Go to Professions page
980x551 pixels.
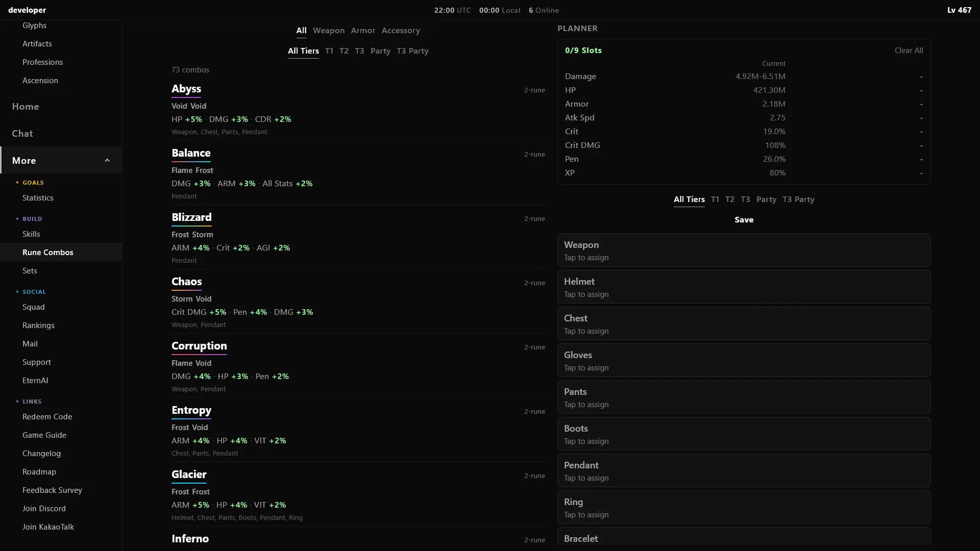(42, 62)
